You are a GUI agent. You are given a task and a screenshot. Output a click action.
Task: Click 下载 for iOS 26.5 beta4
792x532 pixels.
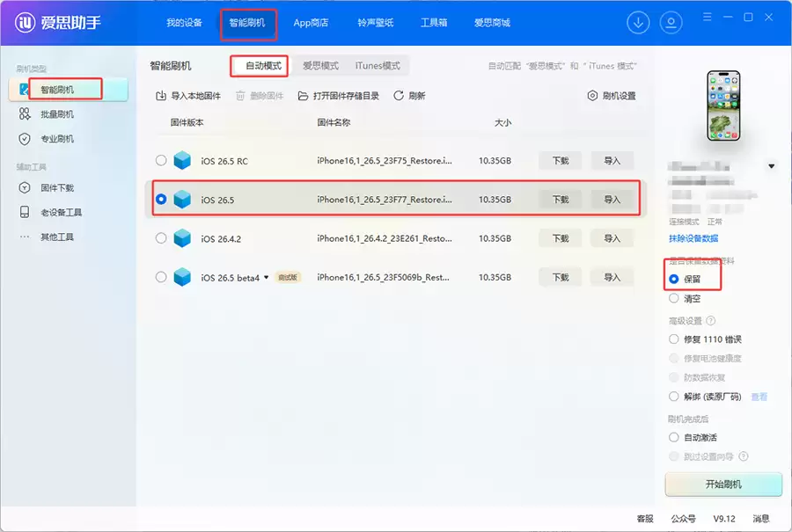[x=561, y=277]
